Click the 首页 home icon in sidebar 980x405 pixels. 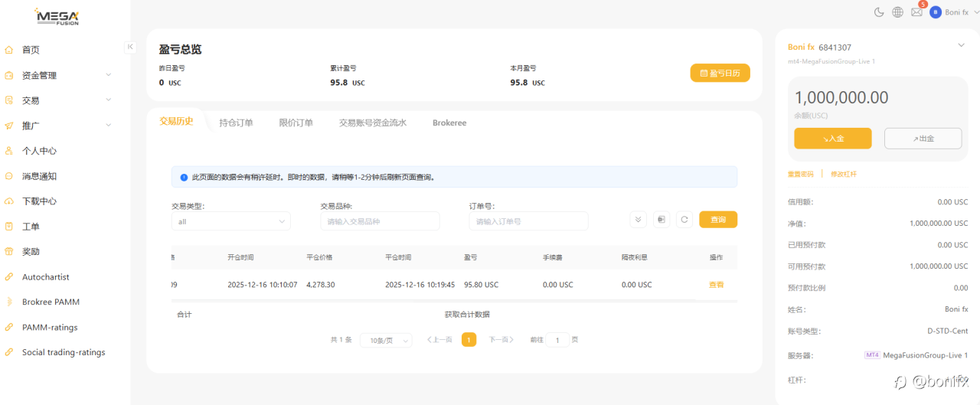[x=9, y=50]
